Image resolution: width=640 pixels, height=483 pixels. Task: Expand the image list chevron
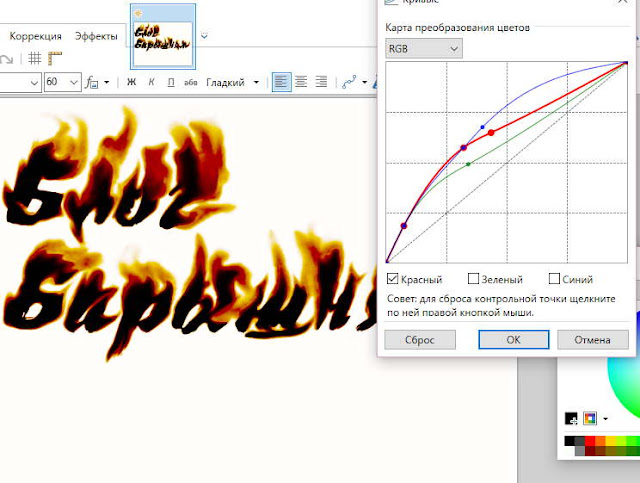[x=204, y=36]
